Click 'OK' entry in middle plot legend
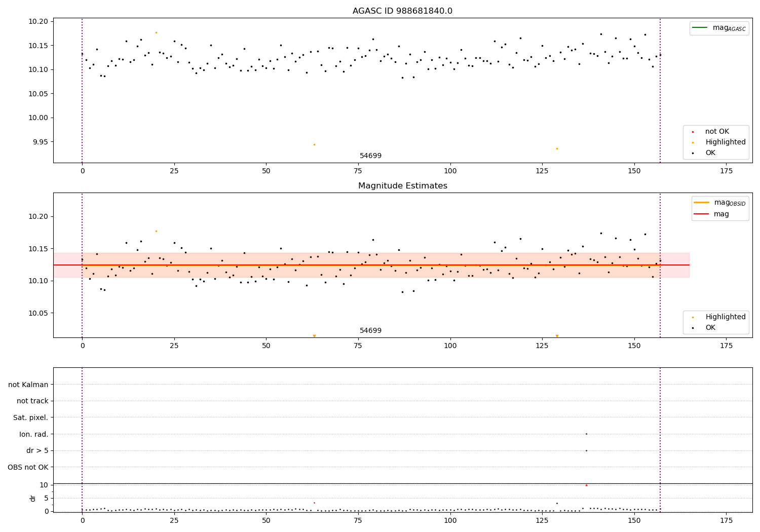Screen dimensions: 760x532 click(x=710, y=328)
